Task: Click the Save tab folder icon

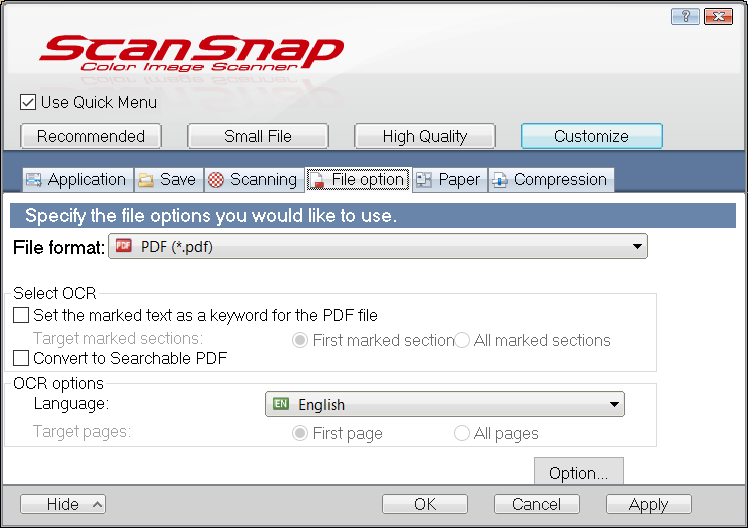Action: (145, 180)
